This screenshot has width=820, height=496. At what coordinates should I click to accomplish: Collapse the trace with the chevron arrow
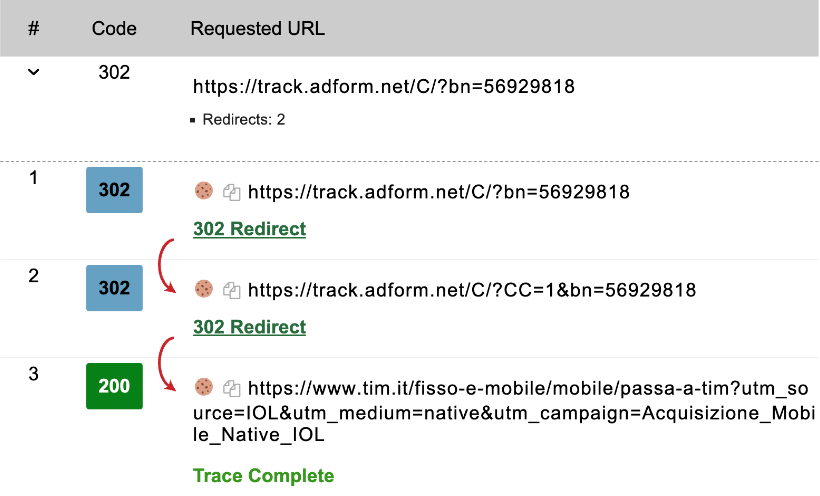33,72
